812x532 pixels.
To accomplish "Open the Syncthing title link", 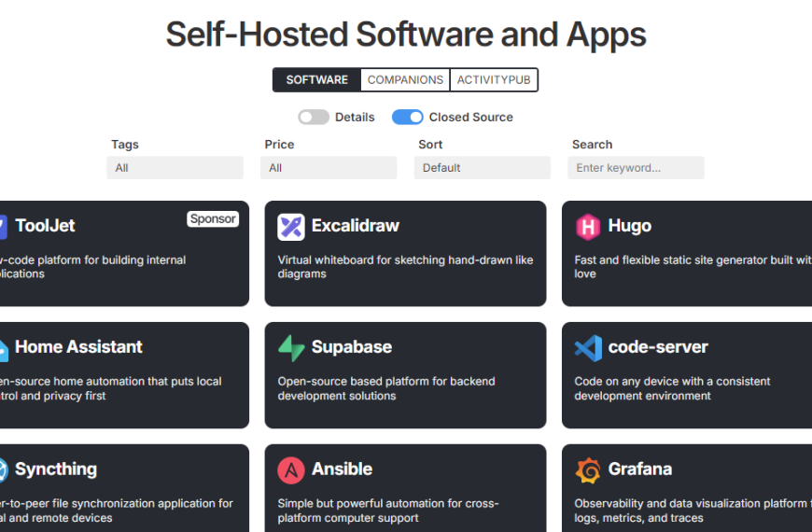I will pos(56,469).
